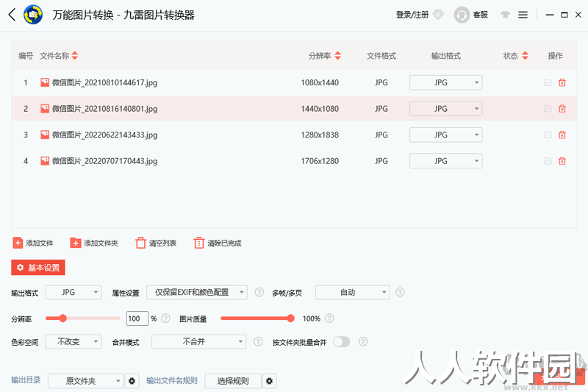Open 属性设置 dropdown 仅保留EXIF和颜色配置
The width and height of the screenshot is (588, 392).
(x=197, y=292)
